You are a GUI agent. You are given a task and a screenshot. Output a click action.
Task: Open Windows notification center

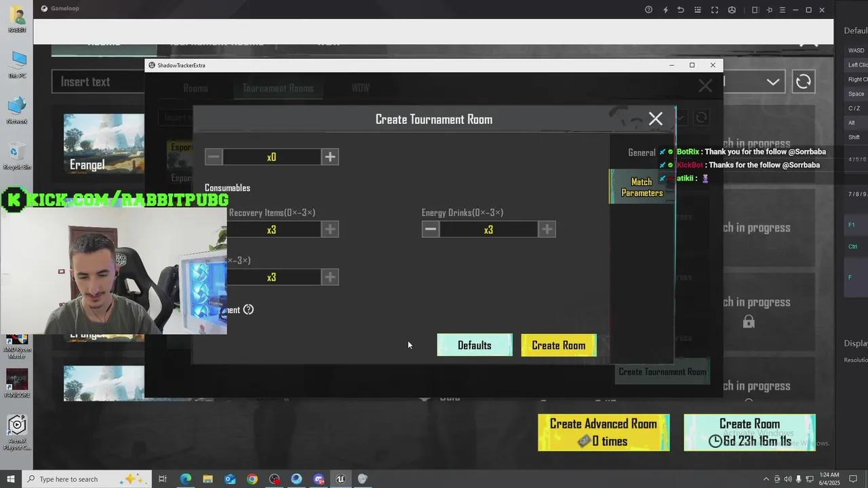tap(853, 479)
